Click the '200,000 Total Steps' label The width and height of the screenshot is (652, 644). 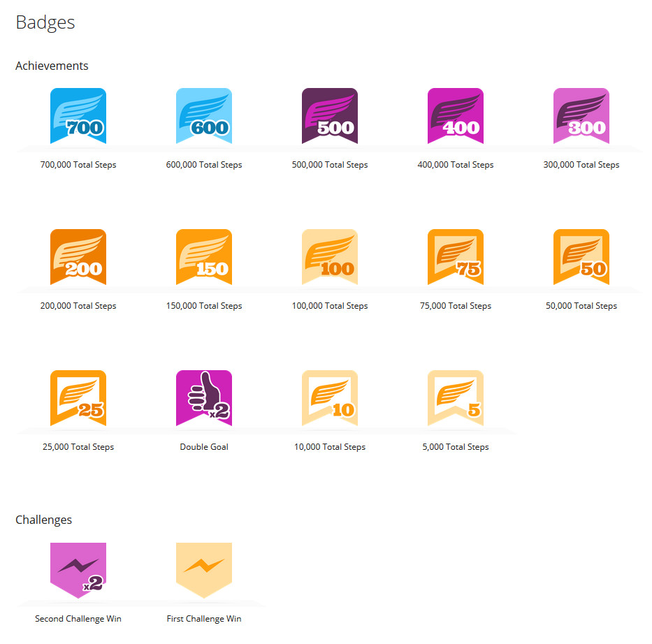click(78, 306)
